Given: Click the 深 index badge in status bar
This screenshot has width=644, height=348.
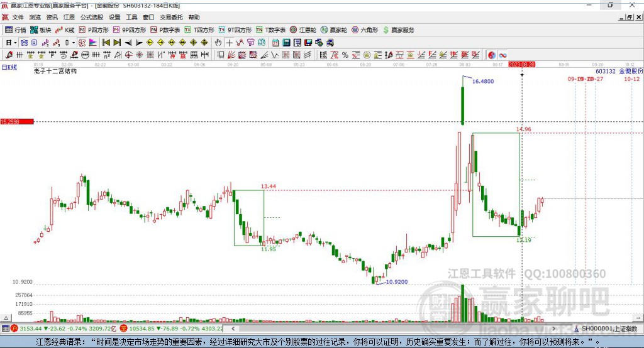Looking at the screenshot, I should click(124, 329).
